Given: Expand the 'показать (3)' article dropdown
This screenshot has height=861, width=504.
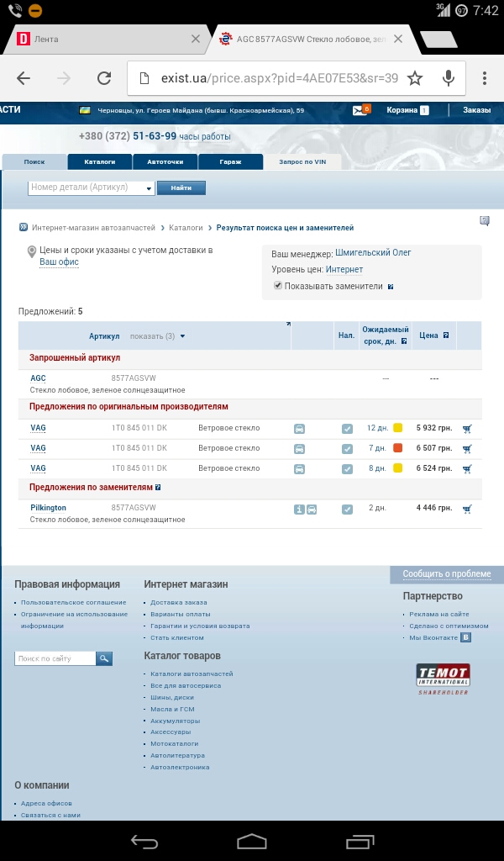Looking at the screenshot, I should click(x=157, y=336).
